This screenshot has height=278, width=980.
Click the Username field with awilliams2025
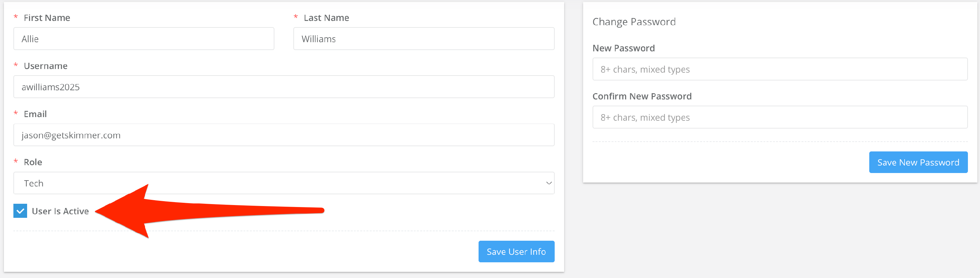[284, 87]
